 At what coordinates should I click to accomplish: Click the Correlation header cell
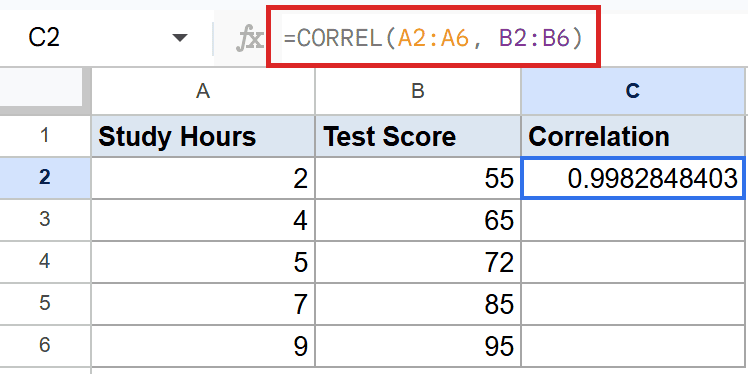(x=633, y=136)
